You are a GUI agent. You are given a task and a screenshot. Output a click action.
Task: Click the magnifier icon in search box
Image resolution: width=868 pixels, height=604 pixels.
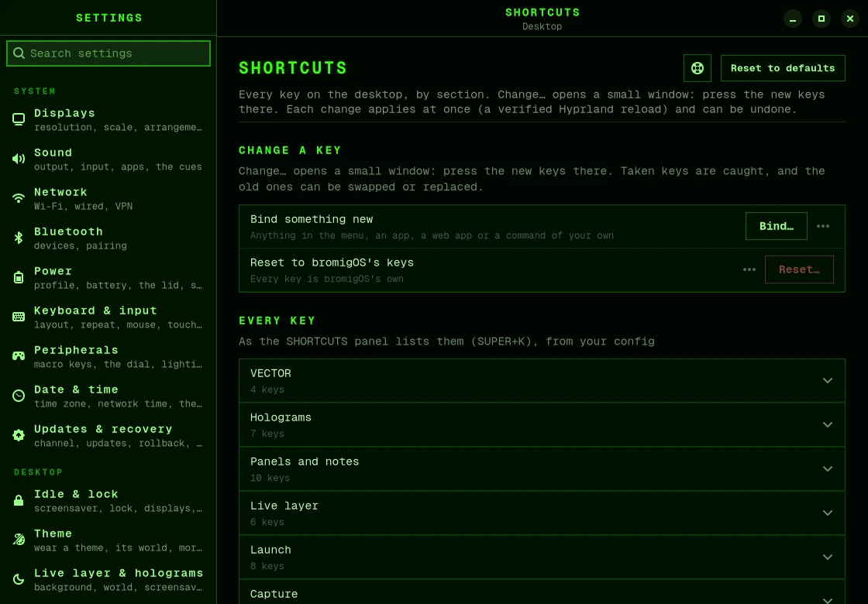(x=19, y=53)
